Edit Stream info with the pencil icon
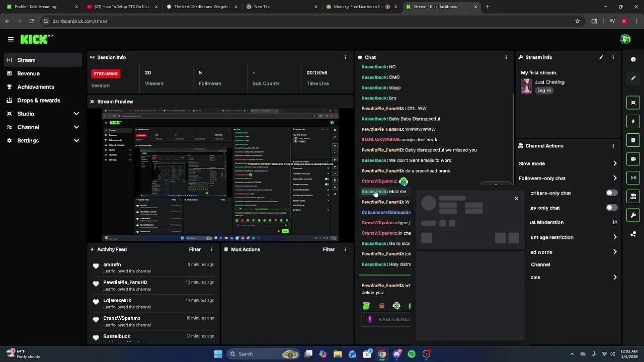 601,57
